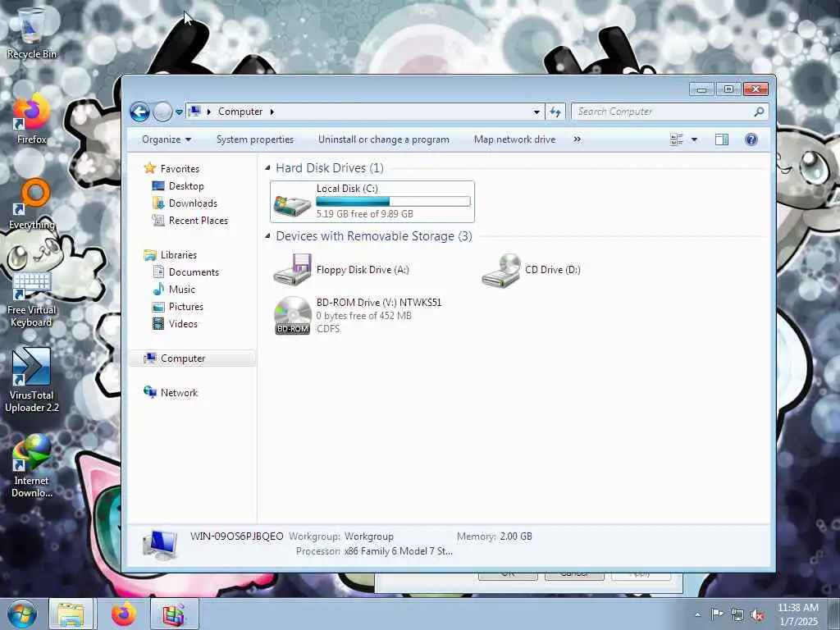
Task: Click the Action Center flag tray icon
Action: [717, 614]
